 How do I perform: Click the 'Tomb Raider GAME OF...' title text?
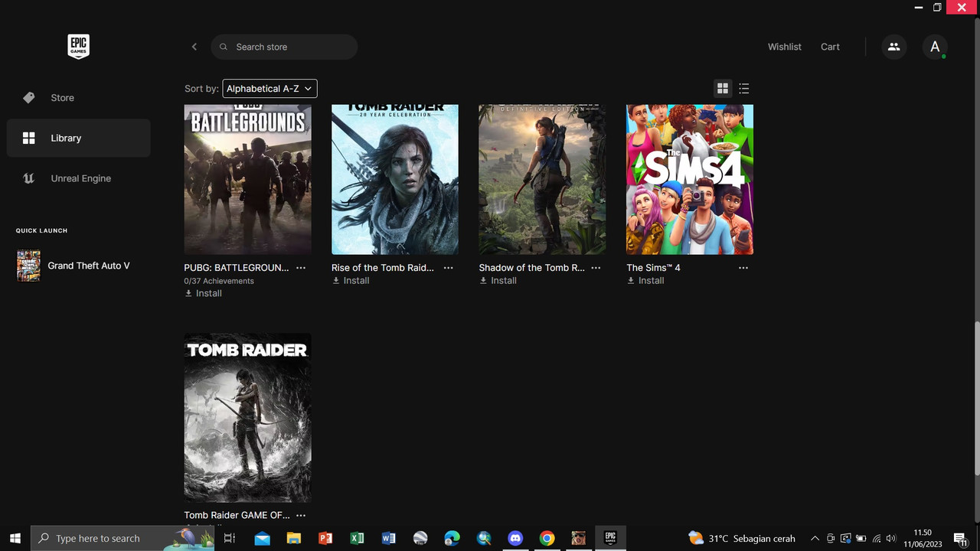click(x=237, y=515)
